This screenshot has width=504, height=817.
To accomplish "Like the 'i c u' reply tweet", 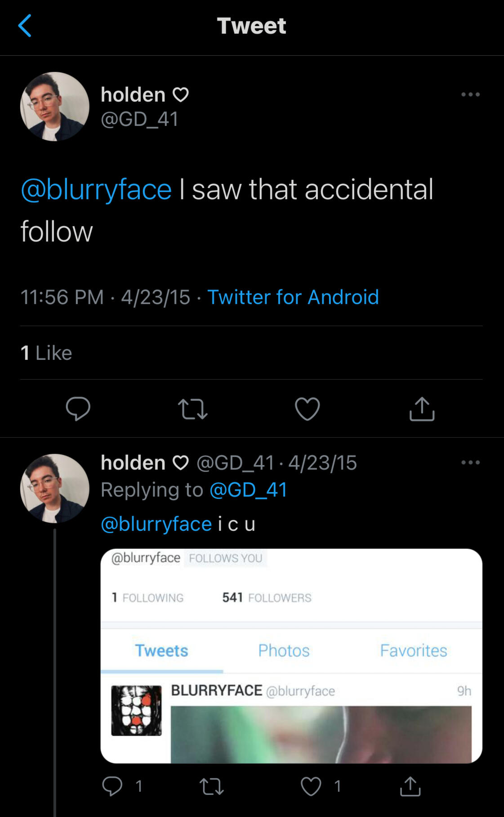I will click(x=311, y=786).
